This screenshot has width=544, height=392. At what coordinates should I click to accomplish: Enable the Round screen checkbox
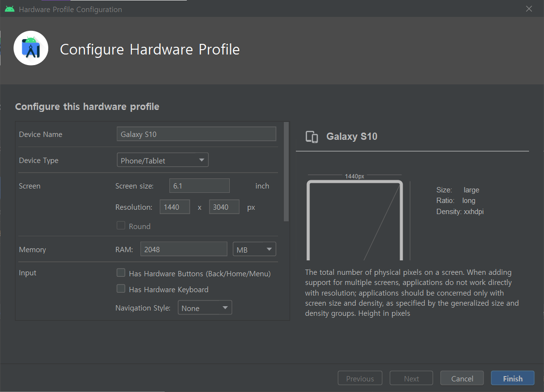121,226
